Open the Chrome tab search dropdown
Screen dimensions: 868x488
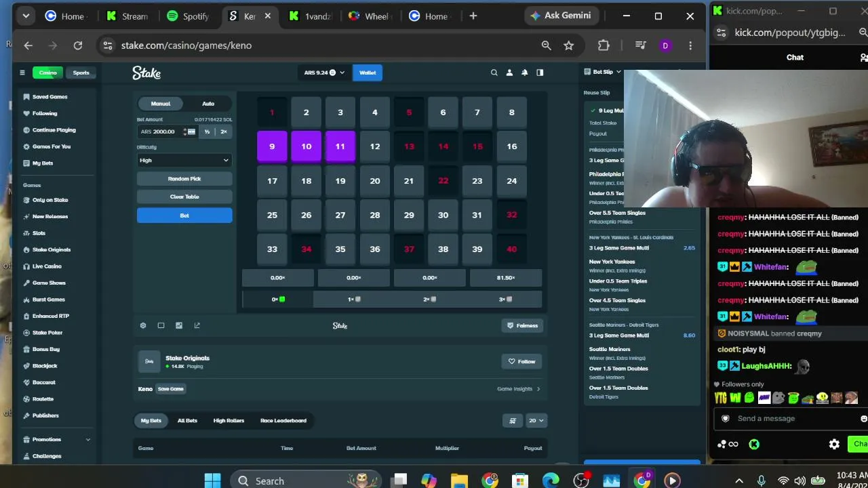click(x=26, y=16)
